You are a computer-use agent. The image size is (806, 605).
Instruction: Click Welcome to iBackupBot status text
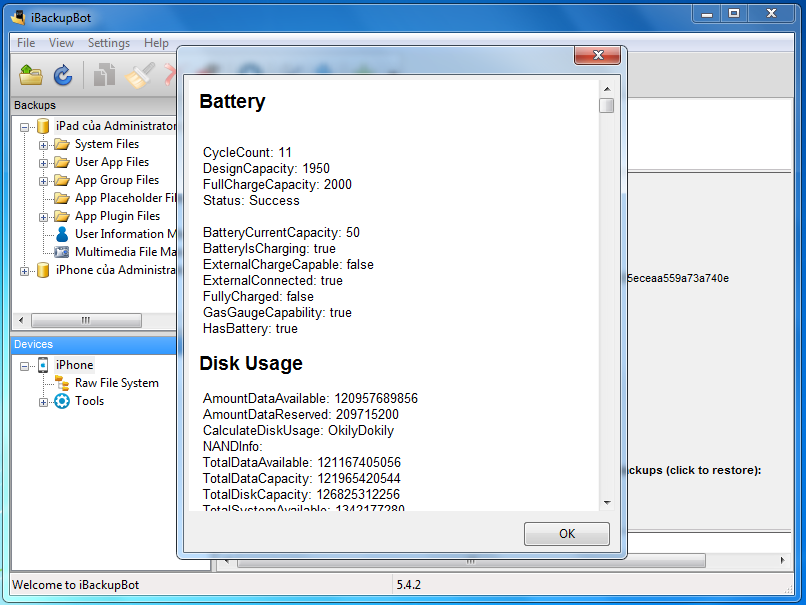[76, 585]
